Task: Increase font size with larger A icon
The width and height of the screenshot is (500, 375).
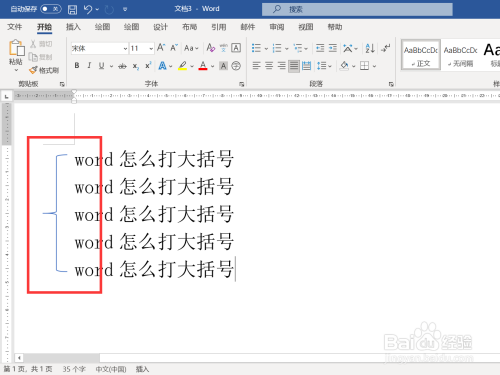Action: [x=161, y=48]
